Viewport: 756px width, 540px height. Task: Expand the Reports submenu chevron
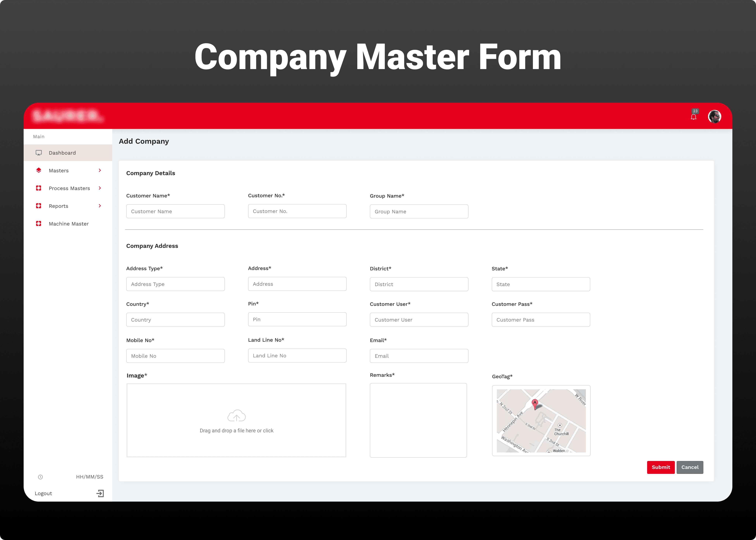click(x=100, y=206)
